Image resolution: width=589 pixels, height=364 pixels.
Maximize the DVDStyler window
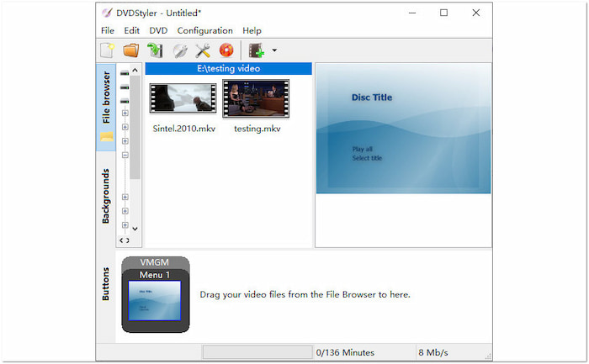444,13
